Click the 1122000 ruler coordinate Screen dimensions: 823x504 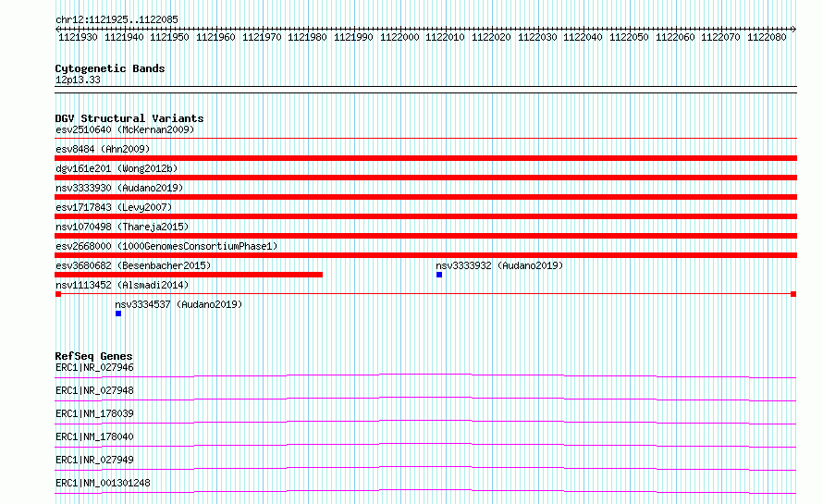click(399, 37)
